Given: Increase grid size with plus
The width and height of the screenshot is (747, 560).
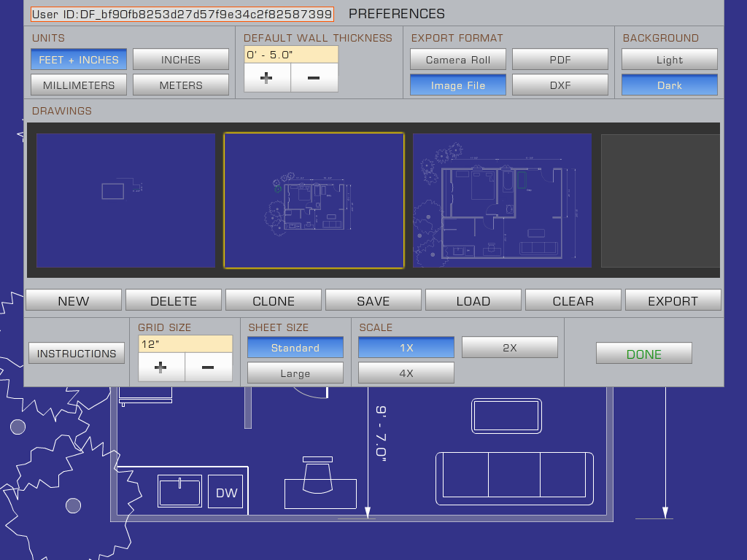Looking at the screenshot, I should click(161, 367).
